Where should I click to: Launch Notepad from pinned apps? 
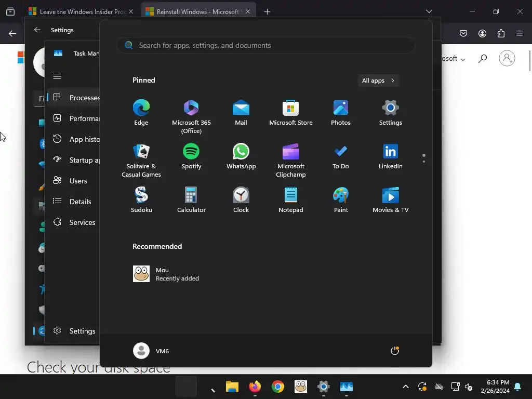291,200
